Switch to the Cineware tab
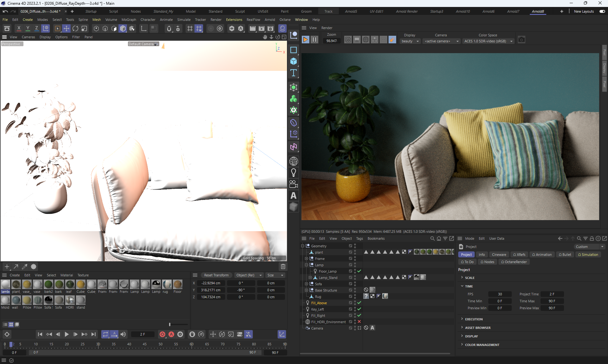608x364 pixels. tap(499, 255)
